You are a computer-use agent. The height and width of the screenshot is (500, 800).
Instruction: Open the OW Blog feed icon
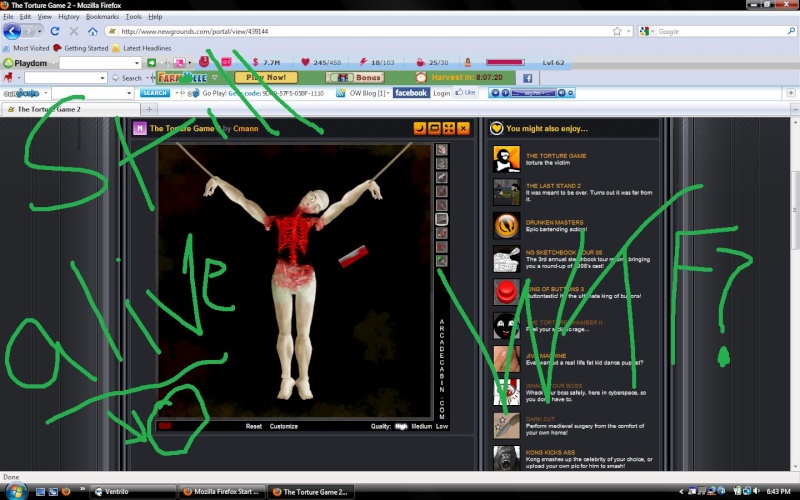[341, 93]
